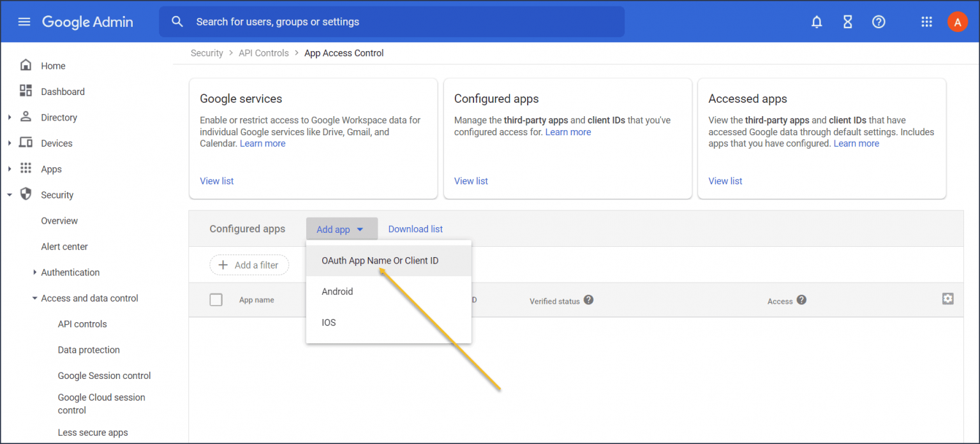Open the help question mark icon
The height and width of the screenshot is (444, 980).
pos(879,22)
